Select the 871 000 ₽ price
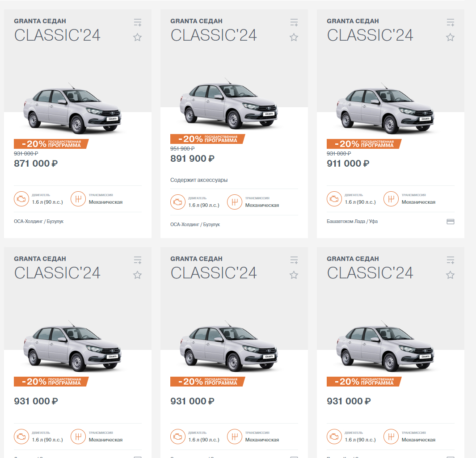 click(x=36, y=164)
